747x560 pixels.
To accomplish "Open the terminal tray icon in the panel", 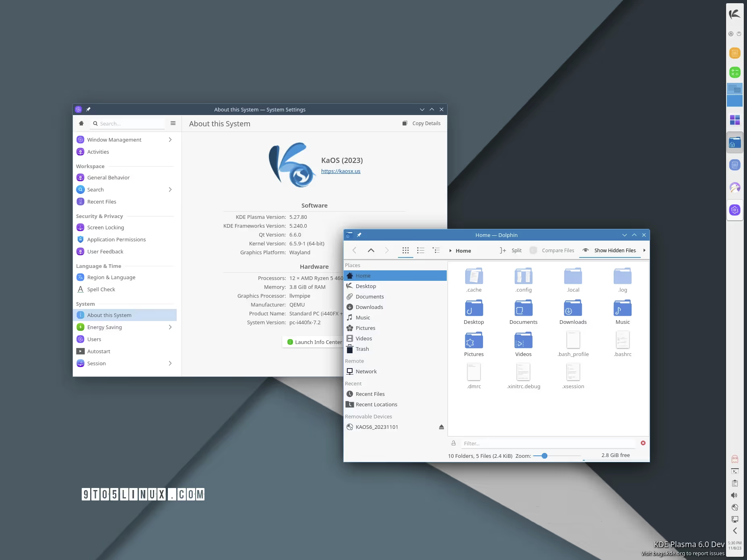I will point(735,471).
